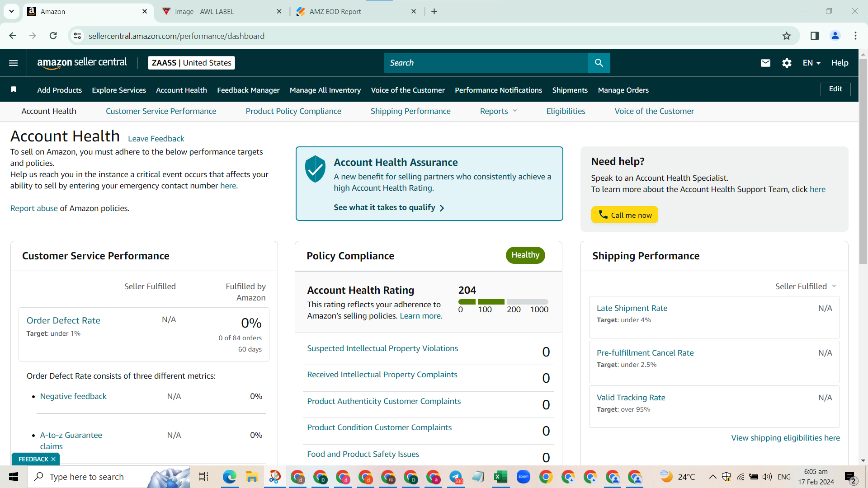The image size is (868, 488).
Task: Expand the Reports dropdown
Action: pyautogui.click(x=498, y=111)
